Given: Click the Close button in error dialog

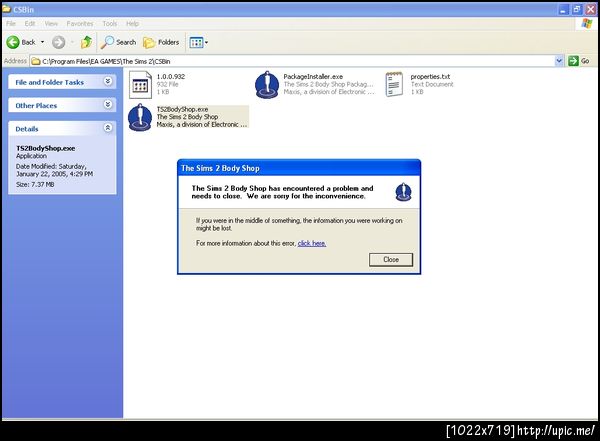Looking at the screenshot, I should (391, 260).
